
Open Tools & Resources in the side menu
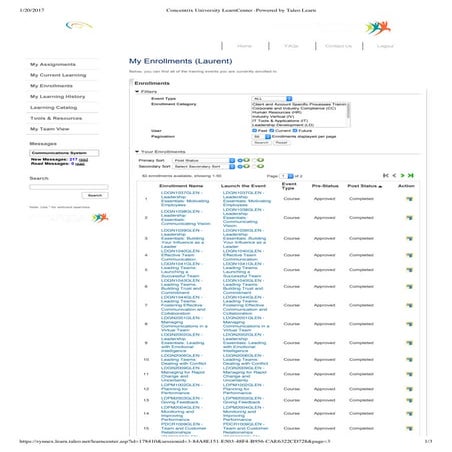(x=56, y=118)
